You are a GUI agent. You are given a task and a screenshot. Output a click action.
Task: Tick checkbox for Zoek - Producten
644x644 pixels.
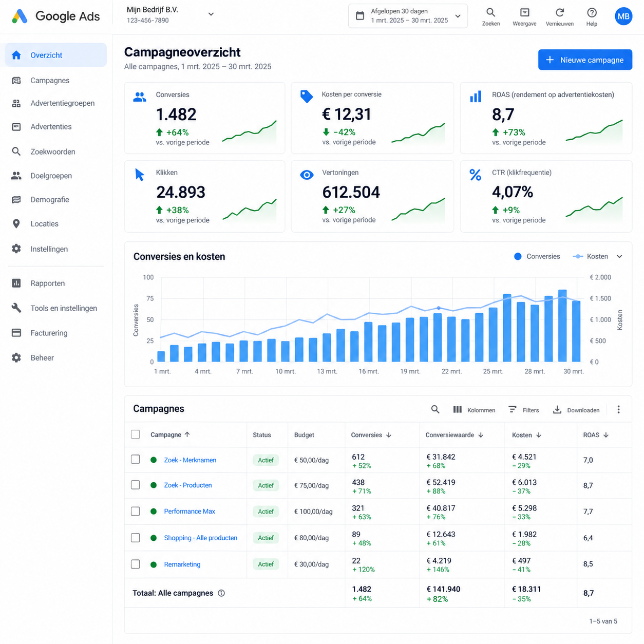(136, 485)
